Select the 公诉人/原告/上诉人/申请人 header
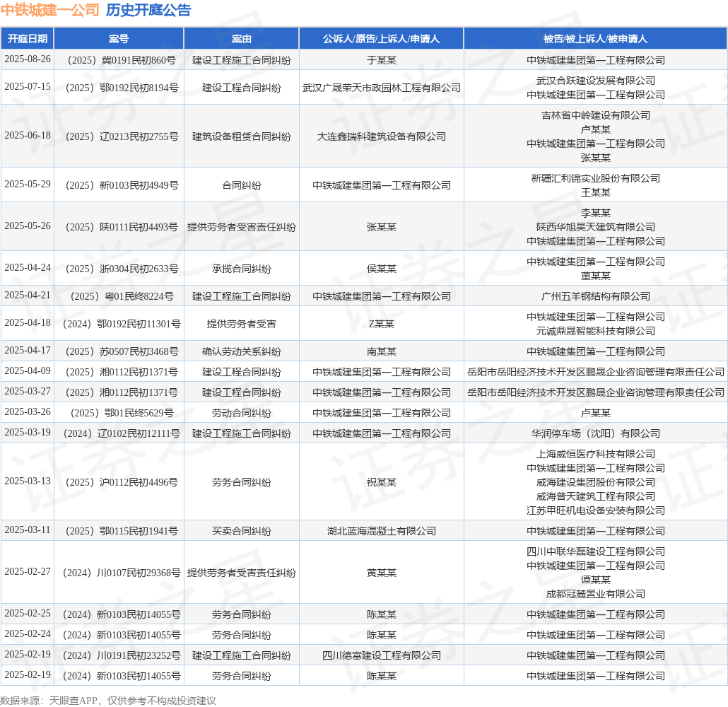 [x=381, y=39]
